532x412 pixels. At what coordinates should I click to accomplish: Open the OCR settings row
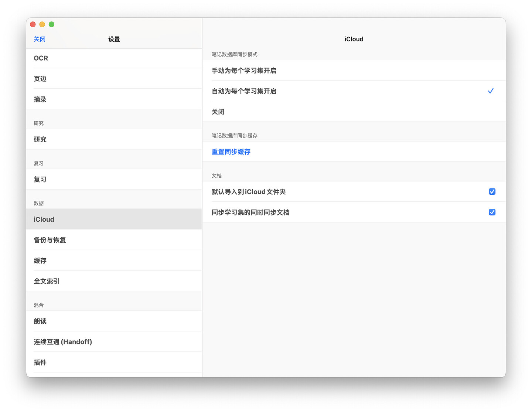114,58
